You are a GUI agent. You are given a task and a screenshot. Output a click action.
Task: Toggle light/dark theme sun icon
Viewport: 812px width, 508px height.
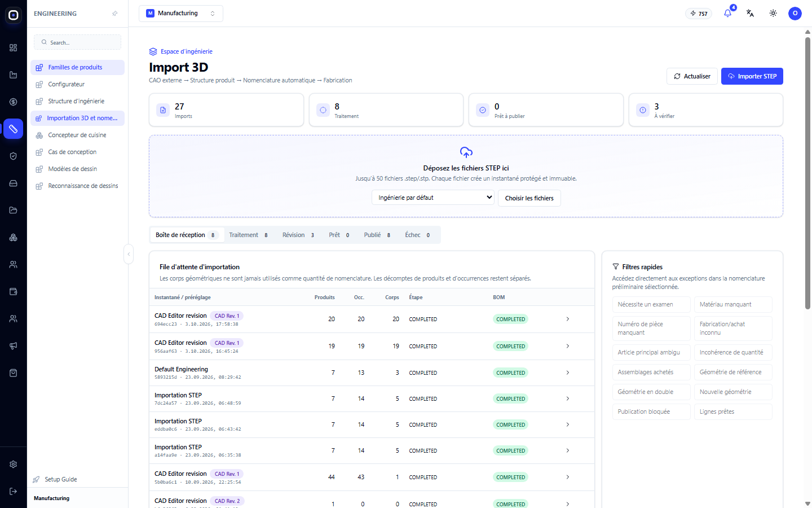[x=773, y=14]
